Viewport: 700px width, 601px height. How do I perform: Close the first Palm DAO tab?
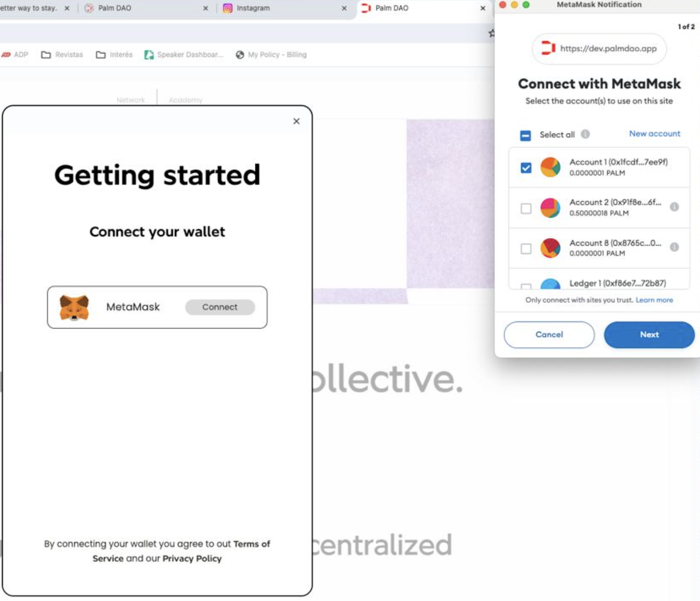205,8
